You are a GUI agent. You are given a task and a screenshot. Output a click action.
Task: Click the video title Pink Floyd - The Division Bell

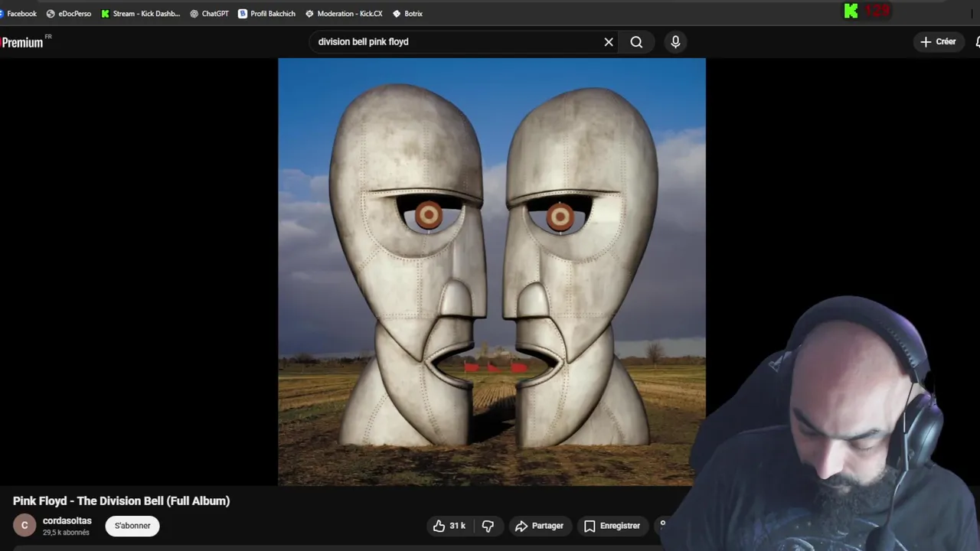(121, 500)
